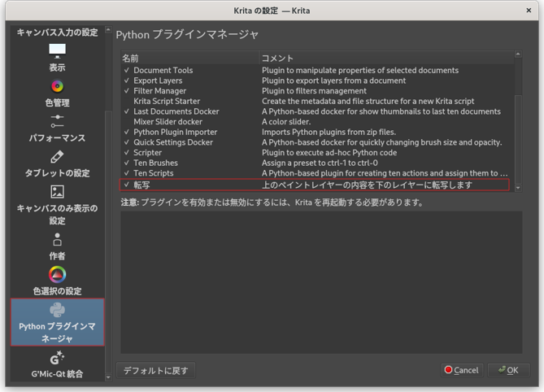Open the パフォーマンス sliders icon
The width and height of the screenshot is (544, 392).
57,121
